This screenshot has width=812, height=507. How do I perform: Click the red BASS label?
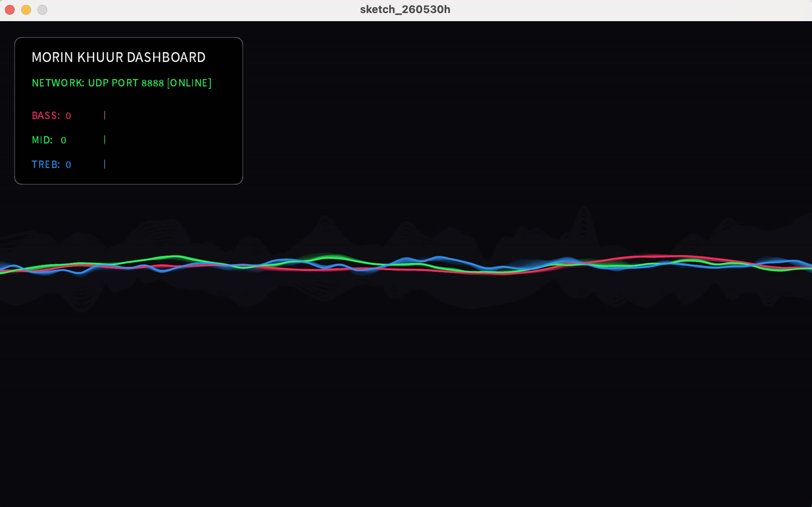click(x=46, y=115)
